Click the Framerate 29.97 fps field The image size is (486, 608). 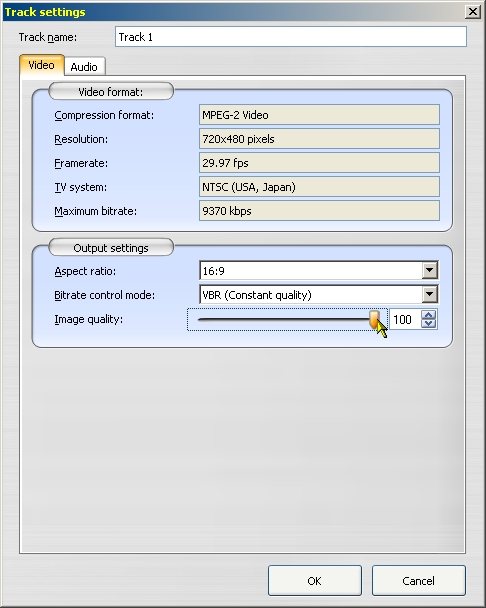coord(319,163)
